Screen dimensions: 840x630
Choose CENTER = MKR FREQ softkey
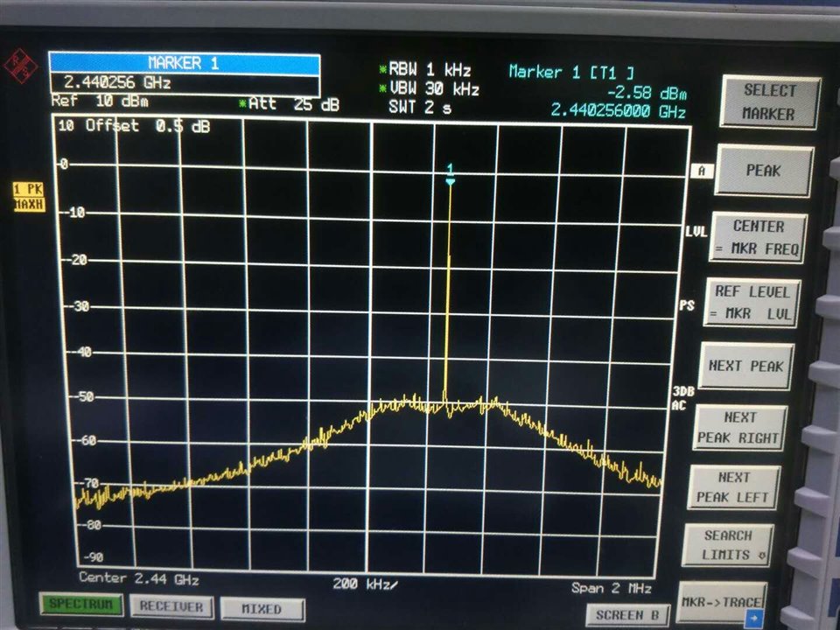758,238
